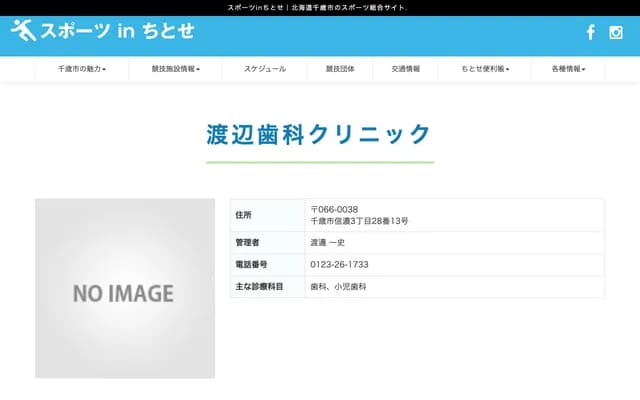Viewport: 640px width, 400px height.
Task: Click the 電話番号 row label
Action: [251, 264]
